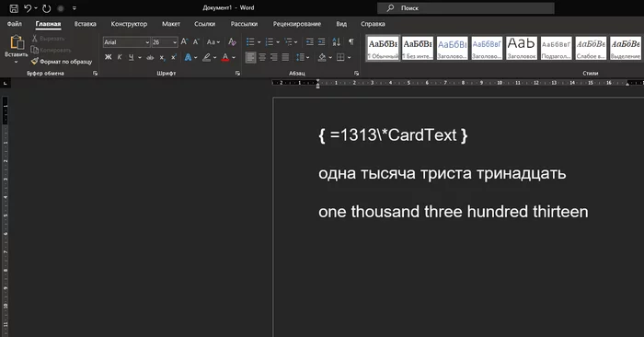This screenshot has width=644, height=337.
Task: Click the bulleted list icon
Action: click(250, 42)
